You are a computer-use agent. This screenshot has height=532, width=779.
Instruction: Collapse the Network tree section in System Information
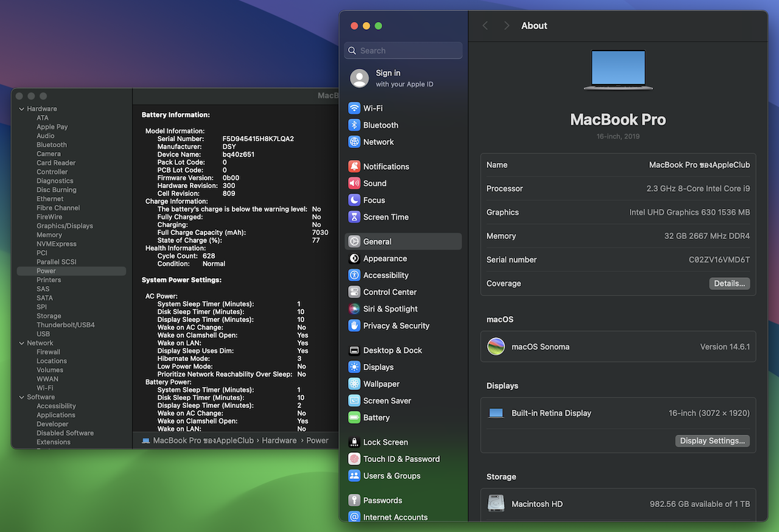[22, 343]
